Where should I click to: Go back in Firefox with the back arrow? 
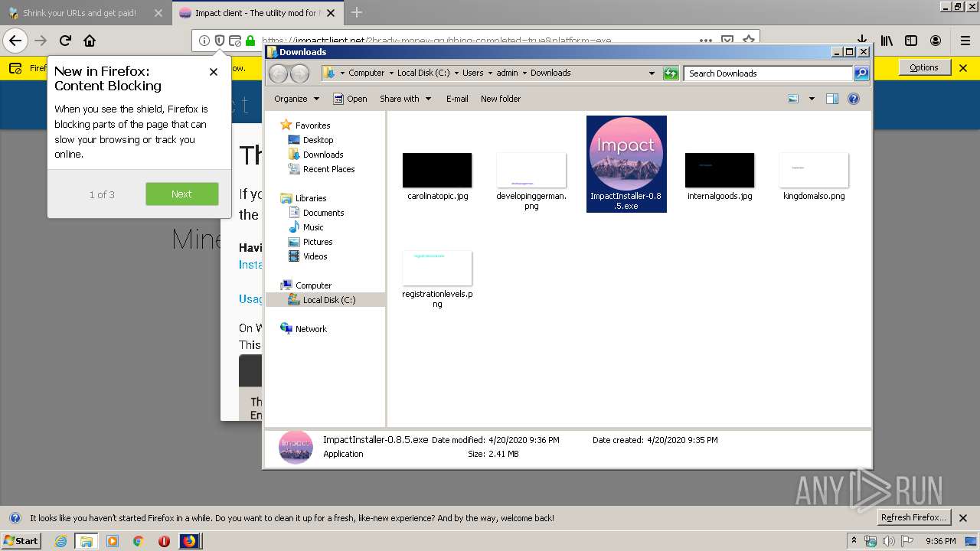click(15, 41)
